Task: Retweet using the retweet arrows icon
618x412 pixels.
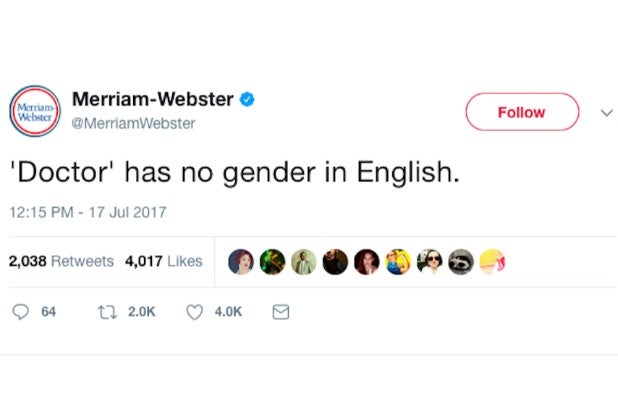Action: tap(103, 312)
